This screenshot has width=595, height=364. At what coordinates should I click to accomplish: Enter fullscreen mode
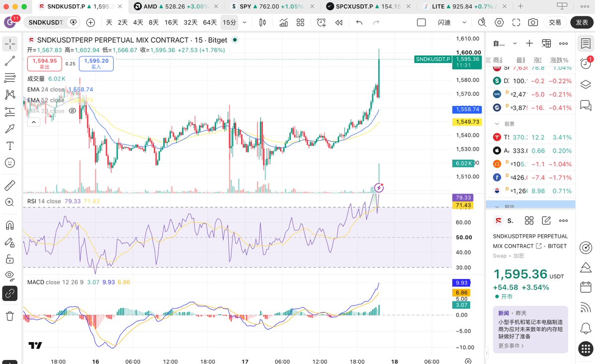pyautogui.click(x=516, y=23)
